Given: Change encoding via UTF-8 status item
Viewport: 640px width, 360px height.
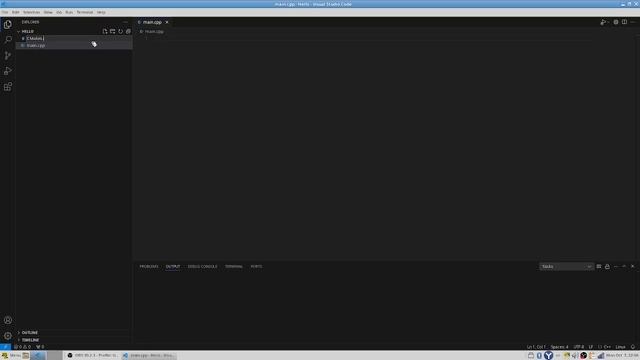Looking at the screenshot, I should 578,347.
